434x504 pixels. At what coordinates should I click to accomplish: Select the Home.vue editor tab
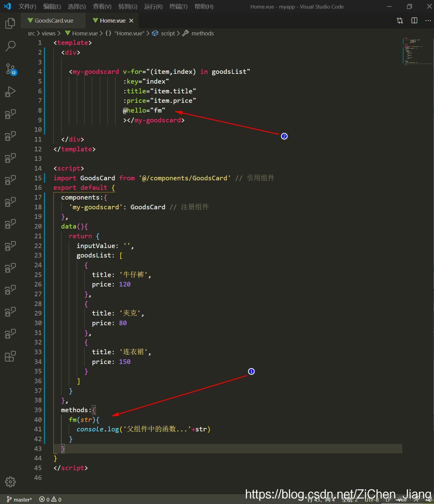pyautogui.click(x=113, y=20)
